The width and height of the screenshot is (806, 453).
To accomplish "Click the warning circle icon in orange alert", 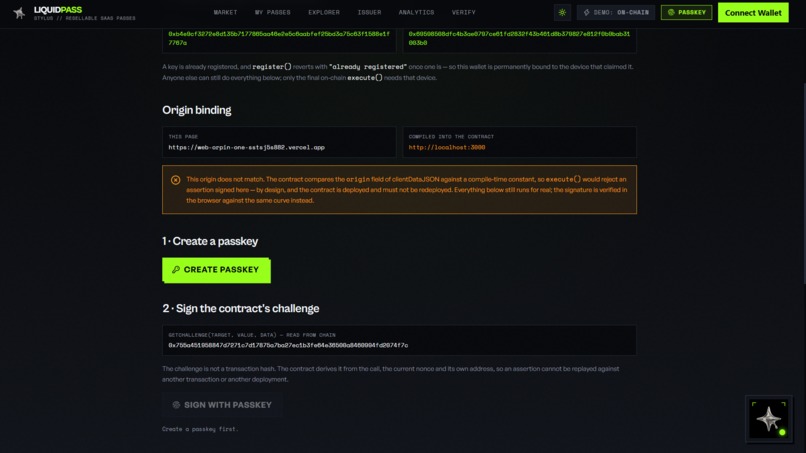I will pyautogui.click(x=176, y=180).
